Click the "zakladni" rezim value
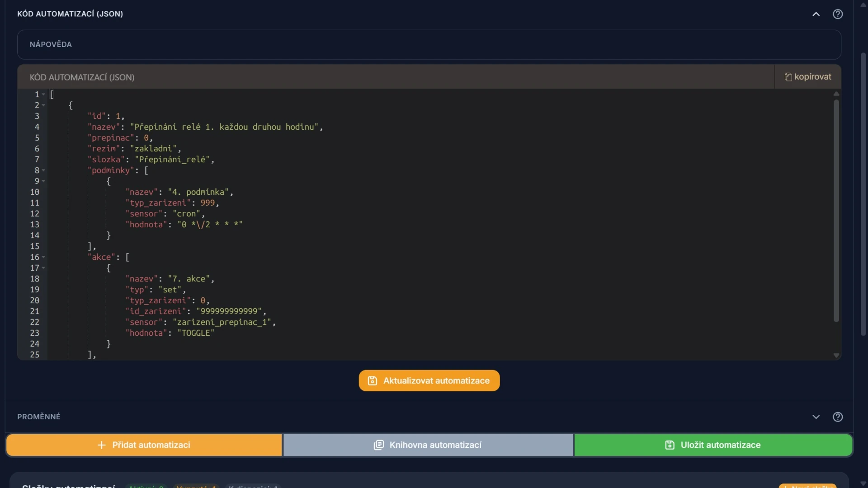Image resolution: width=868 pixels, height=488 pixels. pyautogui.click(x=153, y=149)
